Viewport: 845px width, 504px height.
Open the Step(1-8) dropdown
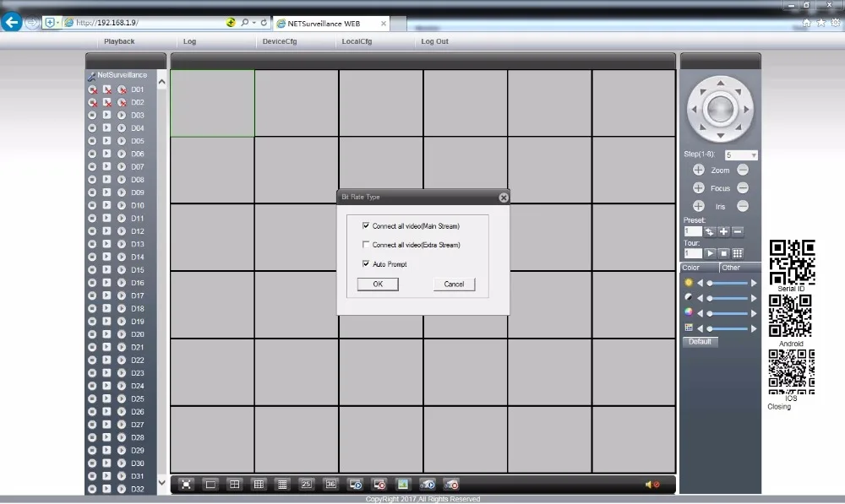741,155
